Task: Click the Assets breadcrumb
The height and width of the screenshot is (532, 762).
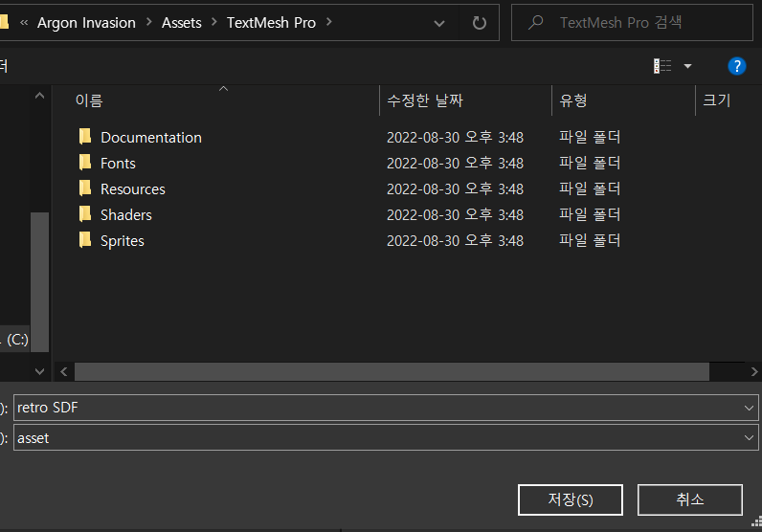Action: tap(181, 23)
